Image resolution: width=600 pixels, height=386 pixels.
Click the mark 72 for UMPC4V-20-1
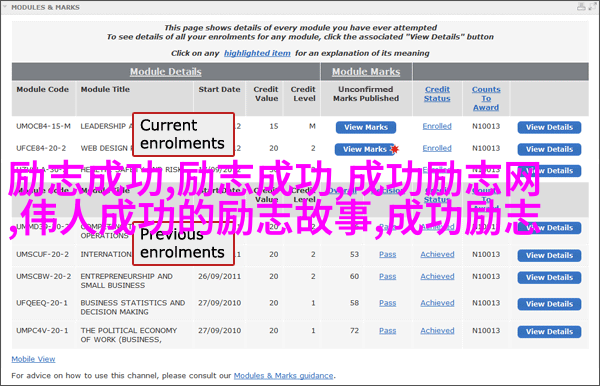354,331
